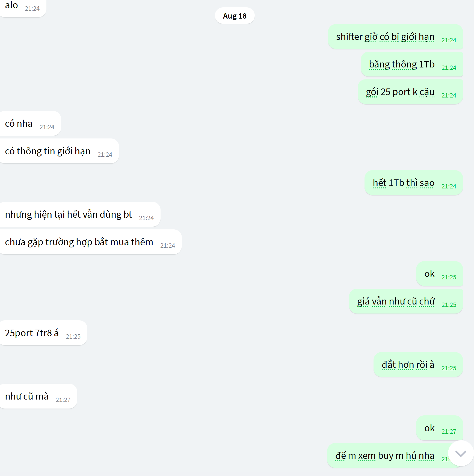Click the 21:24 timestamp beside 'có nha'
The image size is (474, 476).
point(47,127)
